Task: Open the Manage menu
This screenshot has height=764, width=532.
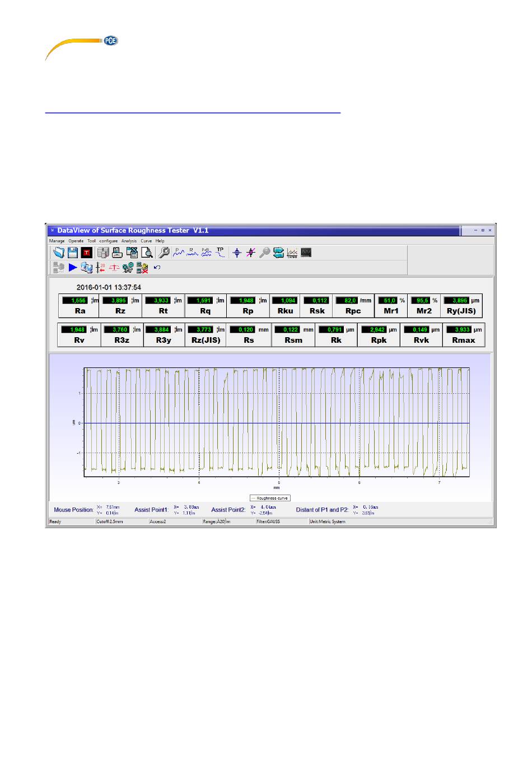Action: (57, 241)
